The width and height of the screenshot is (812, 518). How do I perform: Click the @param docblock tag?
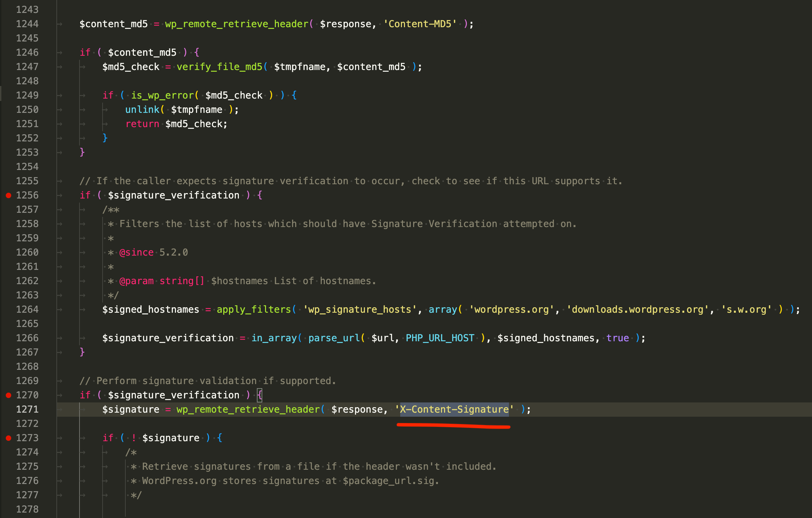click(137, 281)
